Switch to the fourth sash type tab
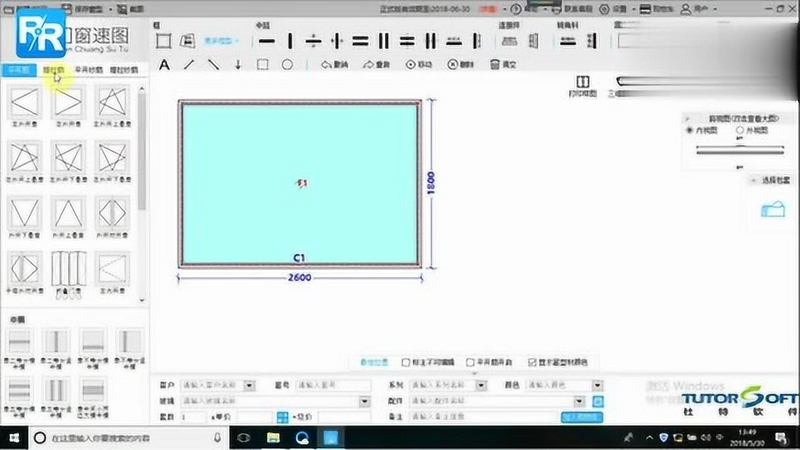The image size is (800, 450). coord(124,70)
